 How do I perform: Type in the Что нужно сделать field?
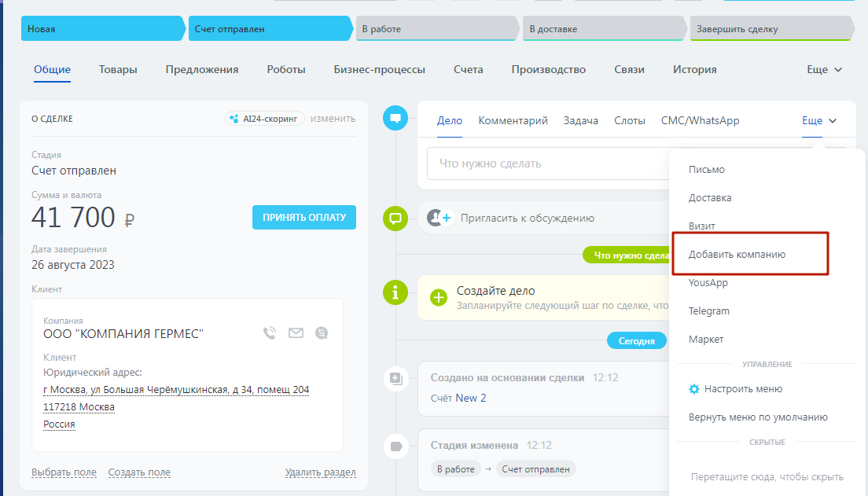[542, 164]
